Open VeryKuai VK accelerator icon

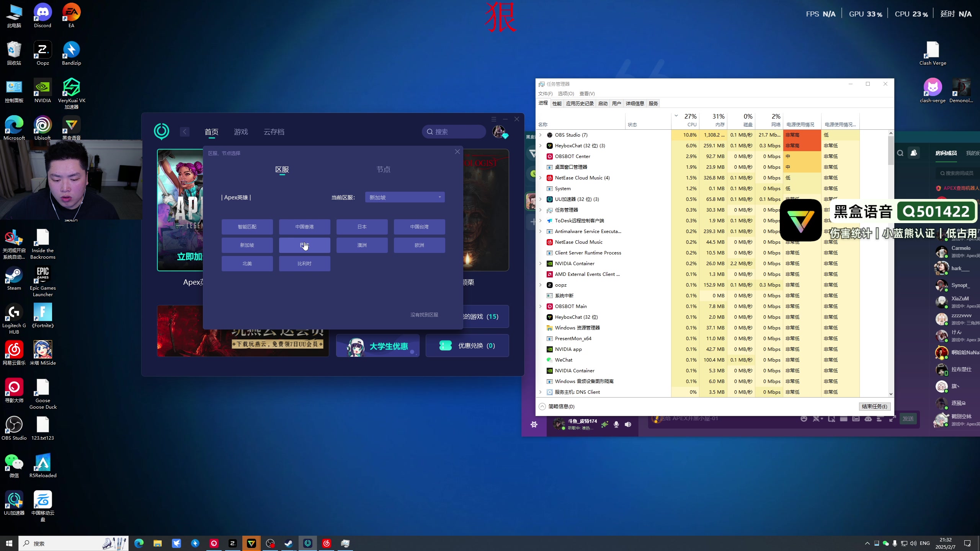[71, 93]
